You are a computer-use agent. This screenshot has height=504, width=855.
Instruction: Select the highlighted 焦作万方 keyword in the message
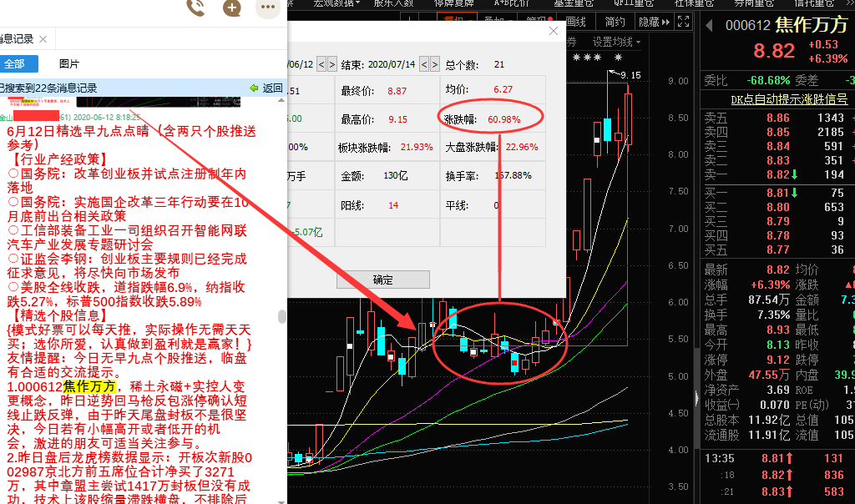point(89,387)
